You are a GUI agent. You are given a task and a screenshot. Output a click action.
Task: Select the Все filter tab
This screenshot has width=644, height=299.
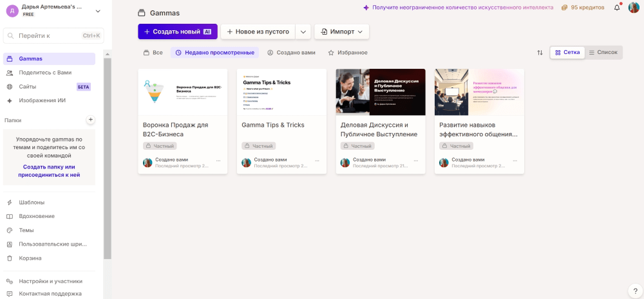(x=153, y=53)
